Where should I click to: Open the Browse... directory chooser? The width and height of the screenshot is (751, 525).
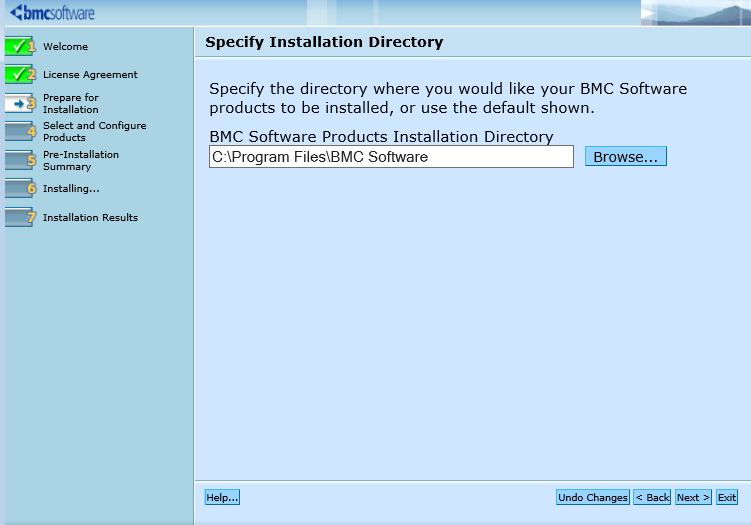click(626, 157)
